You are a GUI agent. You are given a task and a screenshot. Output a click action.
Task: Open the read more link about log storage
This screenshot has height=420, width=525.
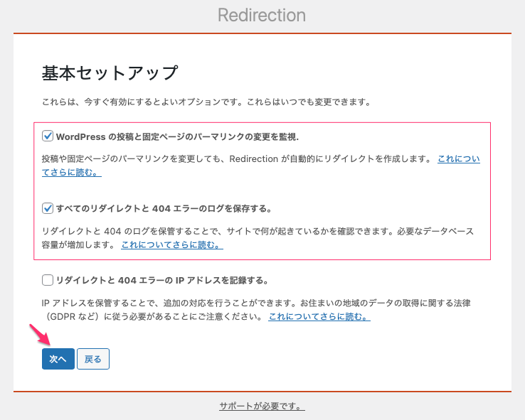click(x=171, y=245)
